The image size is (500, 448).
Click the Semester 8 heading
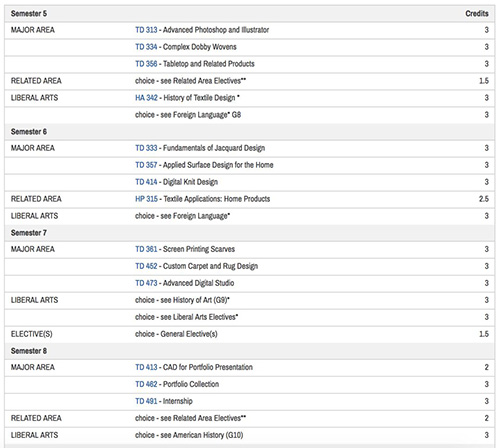point(29,351)
